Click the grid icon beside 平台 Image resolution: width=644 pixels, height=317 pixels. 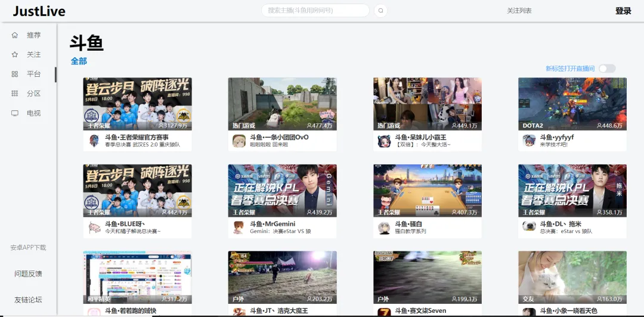15,74
